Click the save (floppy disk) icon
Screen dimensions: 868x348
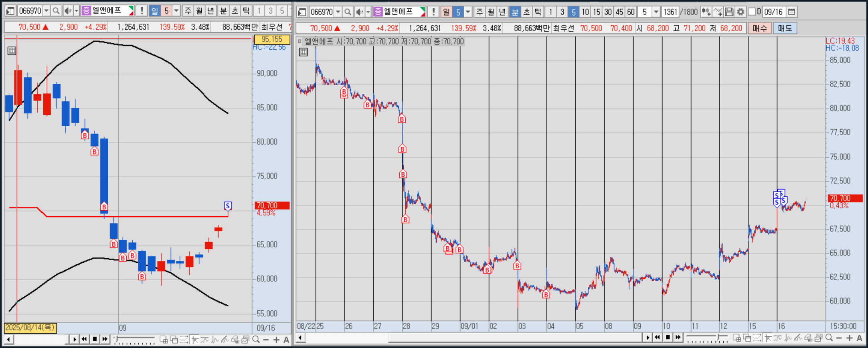[729, 12]
